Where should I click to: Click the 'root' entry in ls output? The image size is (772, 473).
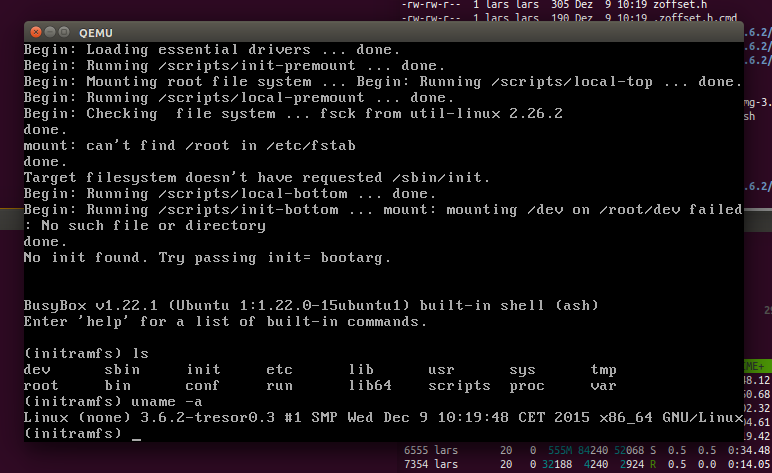[42, 385]
